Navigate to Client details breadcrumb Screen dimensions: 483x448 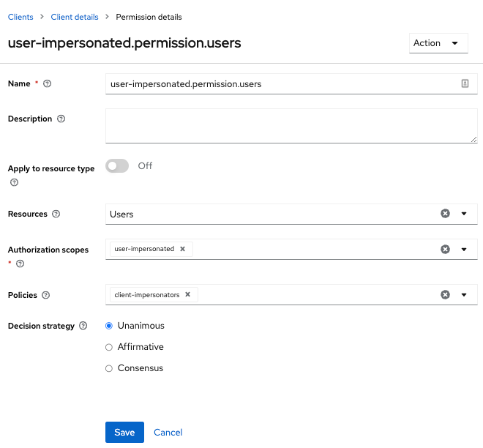point(75,17)
